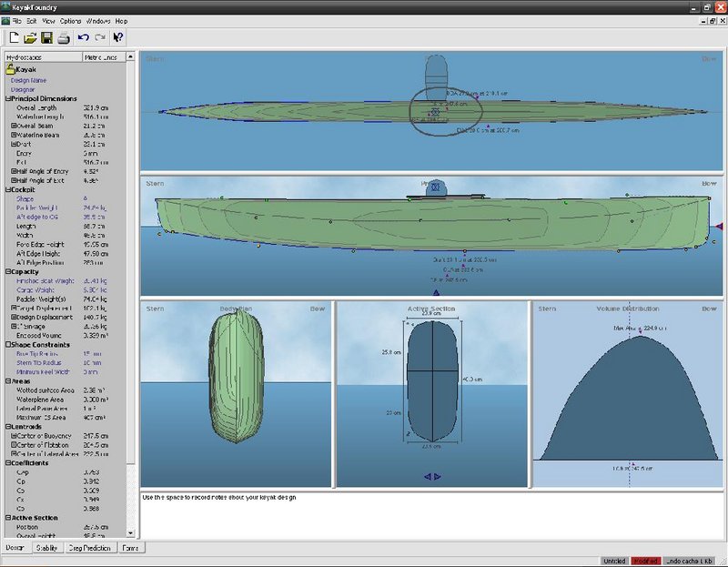Click the greyed-out Redo arrow icon
728x567 pixels.
pyautogui.click(x=100, y=37)
